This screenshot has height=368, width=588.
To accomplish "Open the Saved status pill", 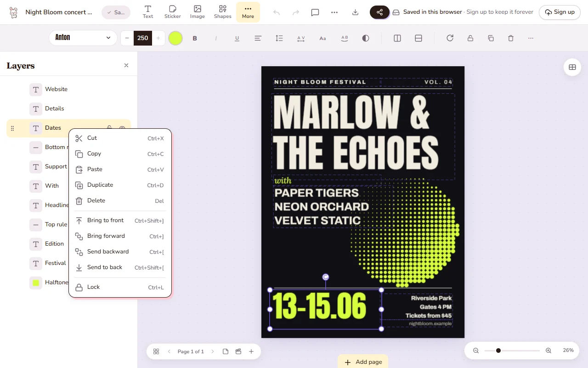I will coord(116,12).
